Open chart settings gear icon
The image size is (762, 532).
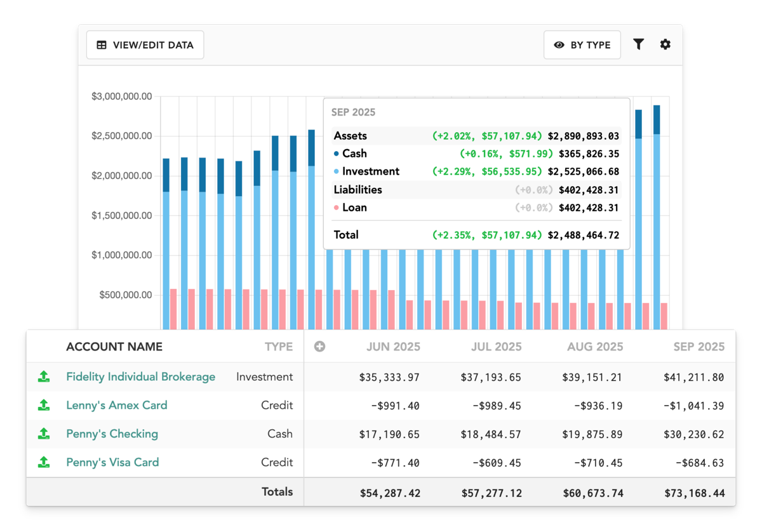tap(665, 44)
